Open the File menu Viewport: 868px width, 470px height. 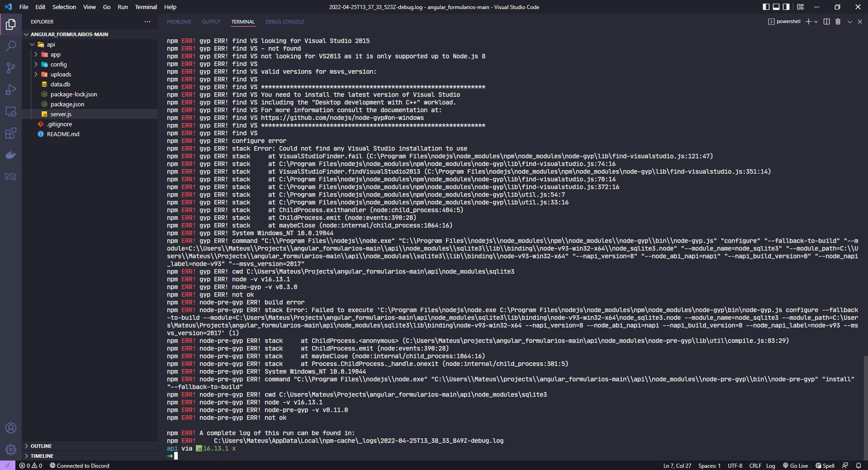[24, 7]
